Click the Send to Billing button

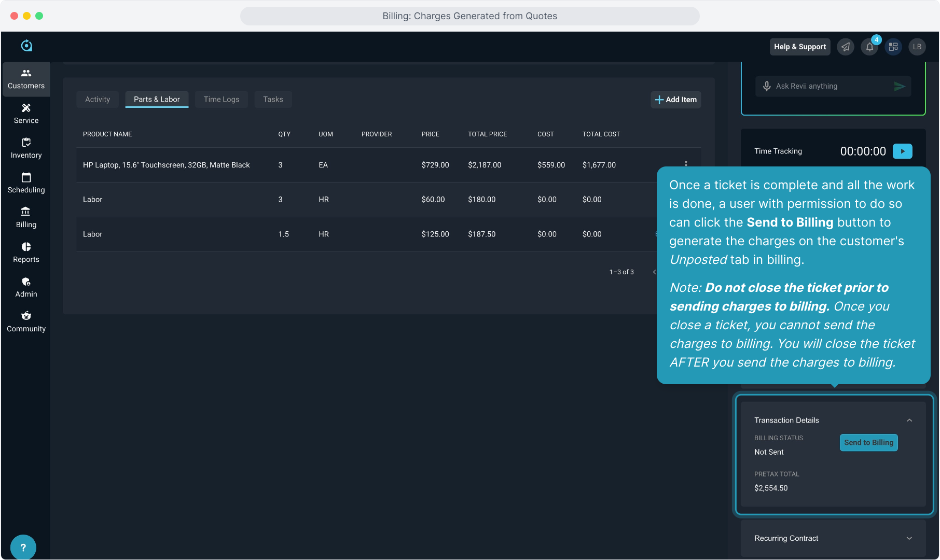coord(868,443)
